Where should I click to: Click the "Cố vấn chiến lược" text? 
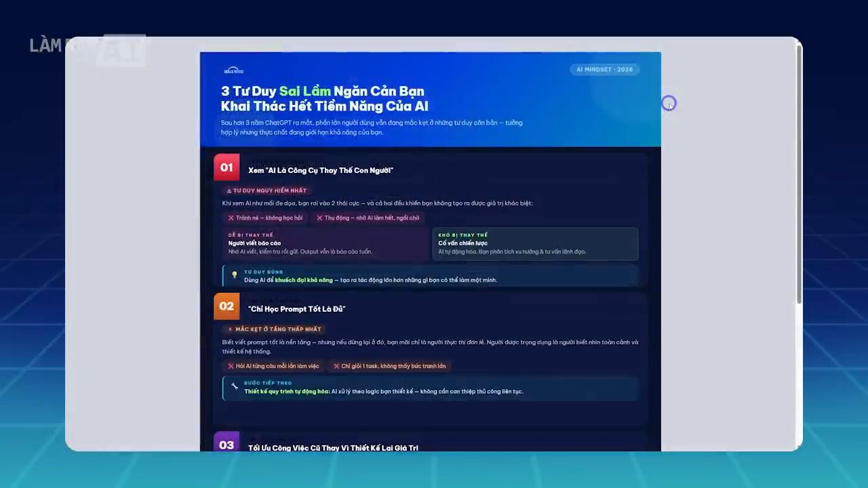(x=463, y=243)
